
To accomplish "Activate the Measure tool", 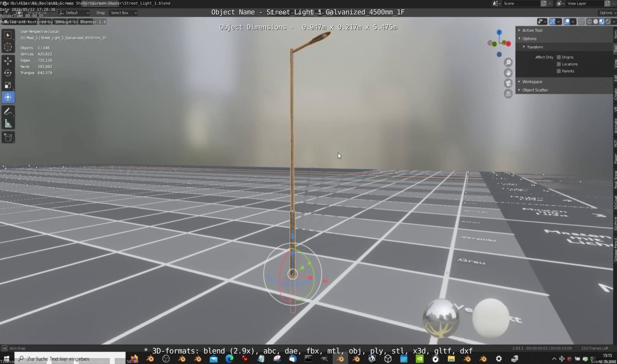I will coord(8,124).
